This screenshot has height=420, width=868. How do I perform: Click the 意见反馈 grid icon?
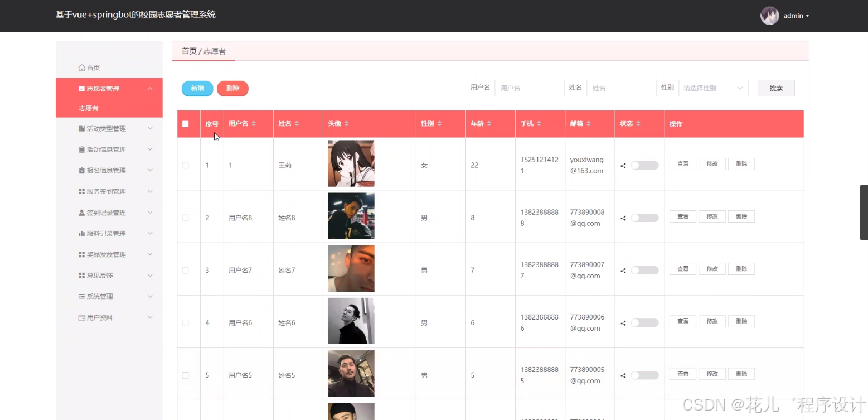tap(82, 276)
